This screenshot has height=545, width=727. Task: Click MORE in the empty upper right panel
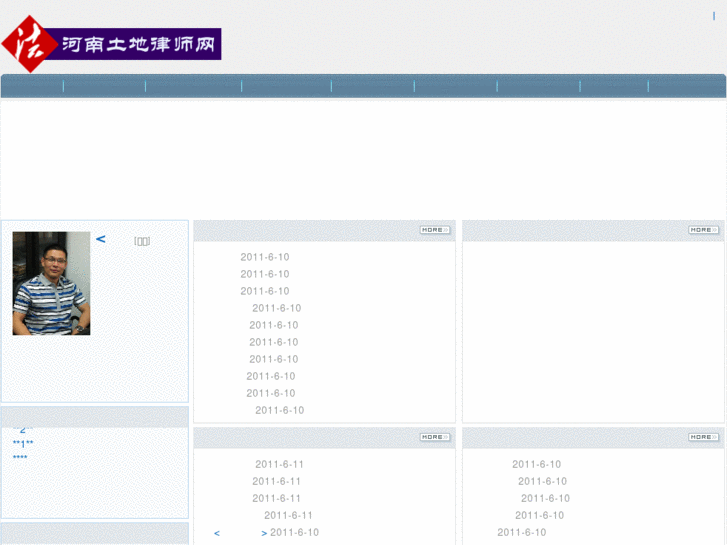click(703, 230)
